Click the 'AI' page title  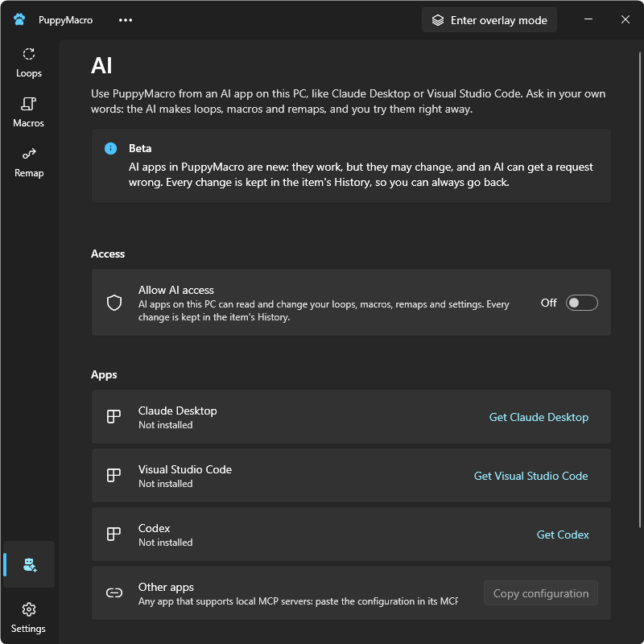[x=101, y=65]
